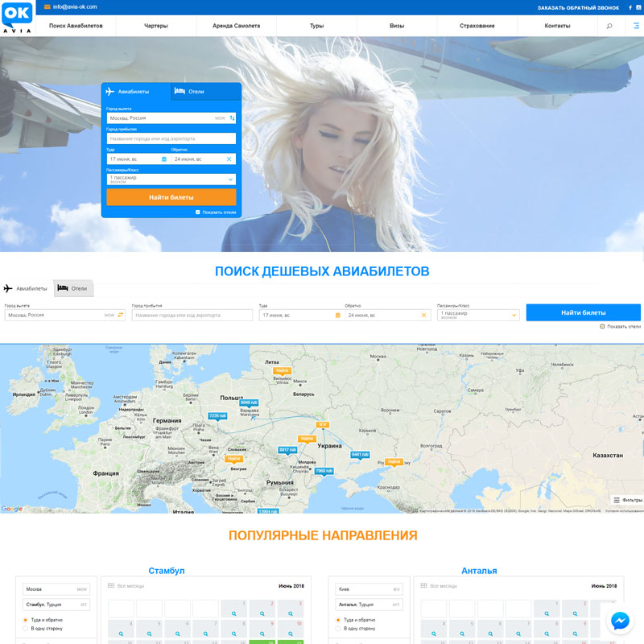Select Авиабилеты tab in hero search form
Image resolution: width=644 pixels, height=644 pixels.
(136, 92)
